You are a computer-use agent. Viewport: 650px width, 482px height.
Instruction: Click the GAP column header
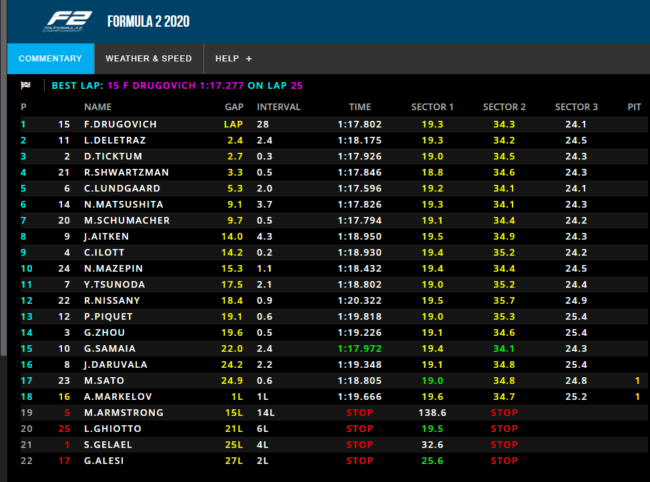pos(234,107)
